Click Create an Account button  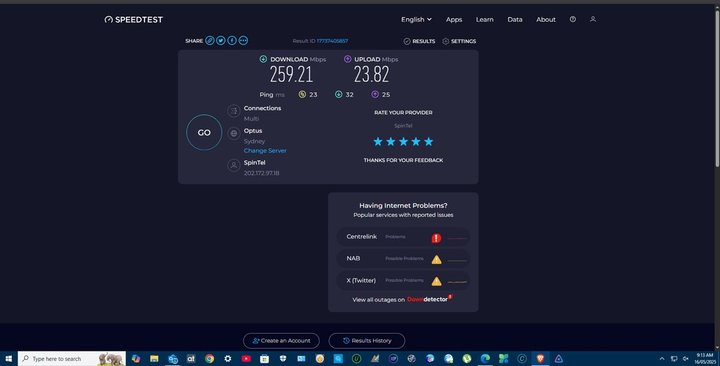(281, 341)
